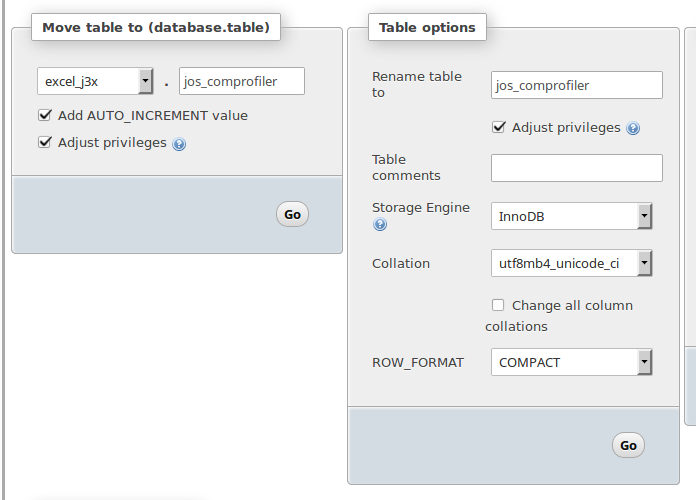Uncheck Adjust privileges in Move table panel
This screenshot has width=696, height=500.
(x=45, y=143)
